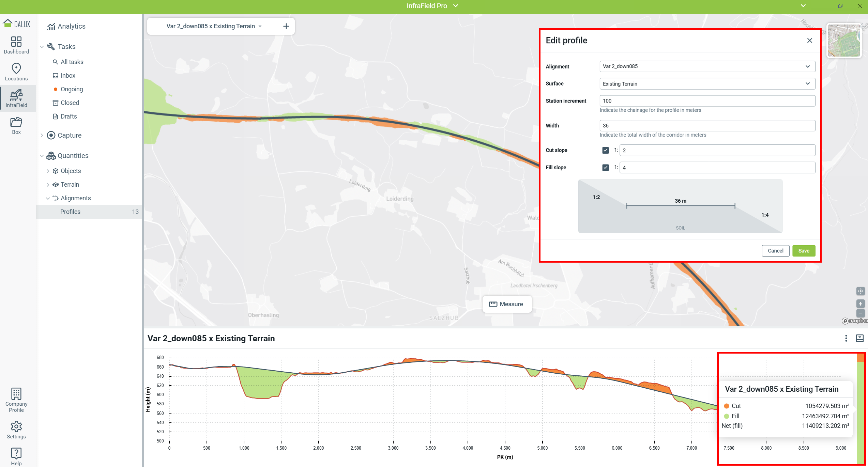This screenshot has width=868, height=467.
Task: Open Company Profile building icon
Action: pyautogui.click(x=16, y=394)
